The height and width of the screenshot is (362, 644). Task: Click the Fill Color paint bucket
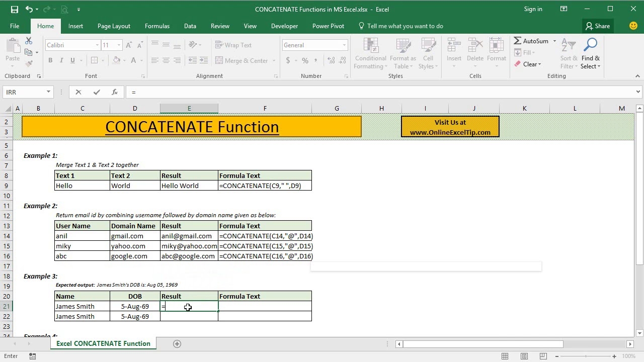click(x=116, y=60)
